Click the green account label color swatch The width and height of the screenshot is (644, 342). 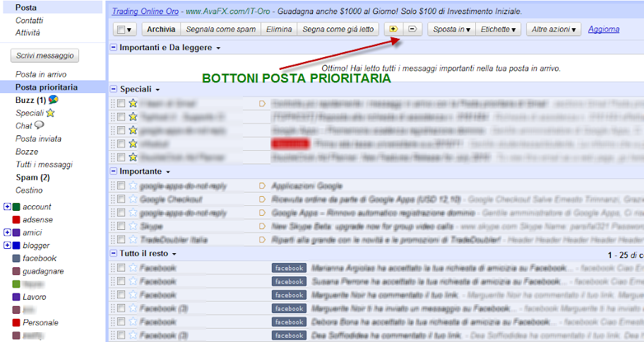pos(16,207)
